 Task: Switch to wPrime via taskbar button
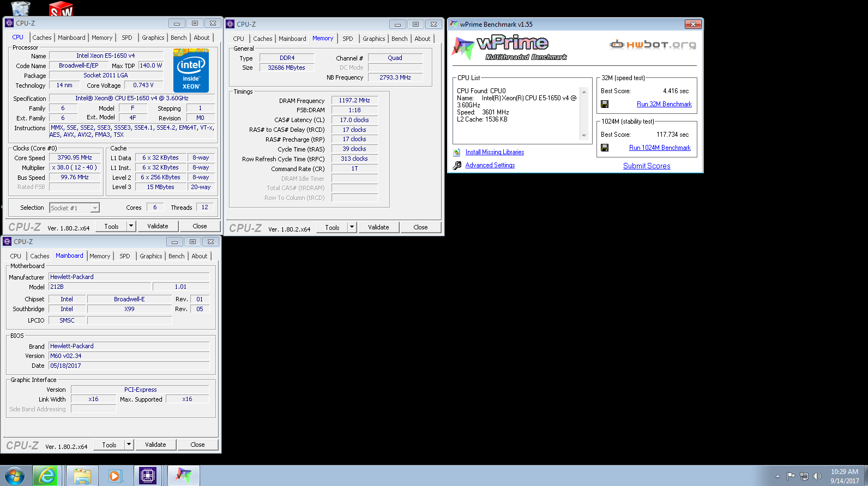click(183, 476)
